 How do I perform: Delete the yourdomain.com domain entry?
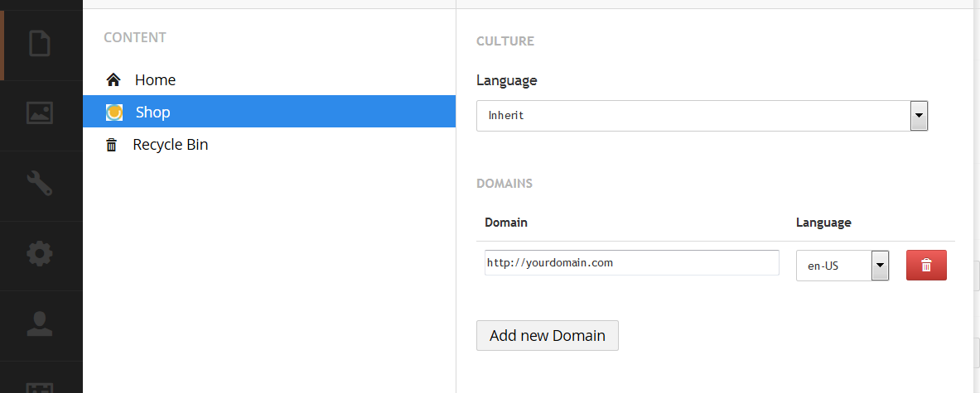click(x=926, y=266)
